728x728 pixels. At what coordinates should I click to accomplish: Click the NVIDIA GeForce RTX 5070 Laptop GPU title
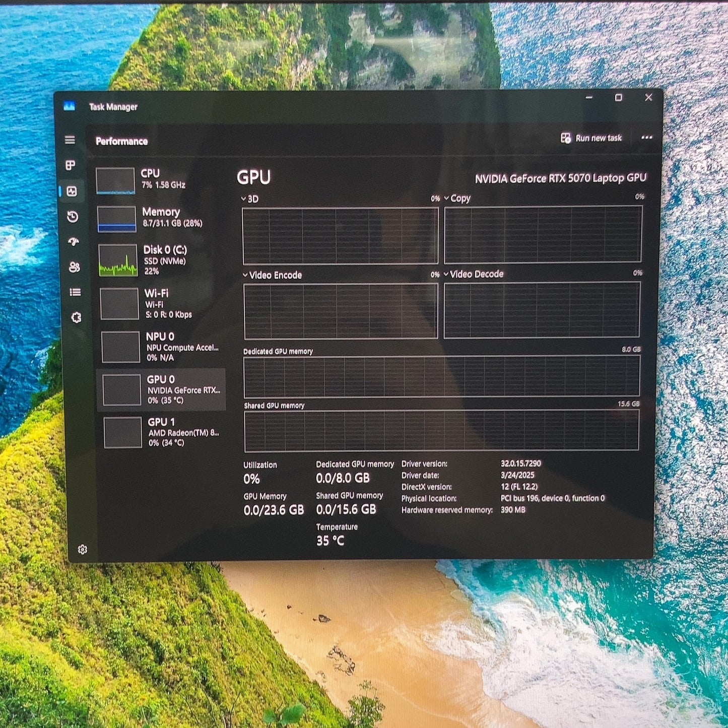560,178
